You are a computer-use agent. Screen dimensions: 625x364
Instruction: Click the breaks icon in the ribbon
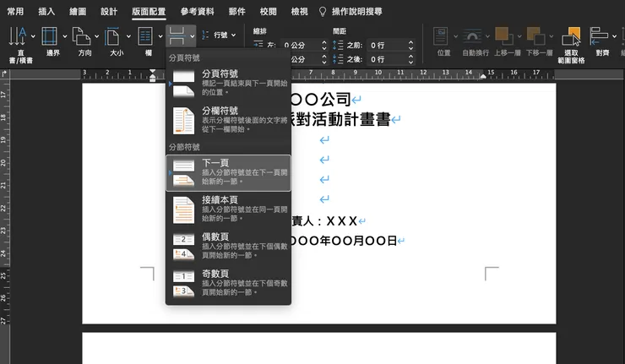pos(177,35)
